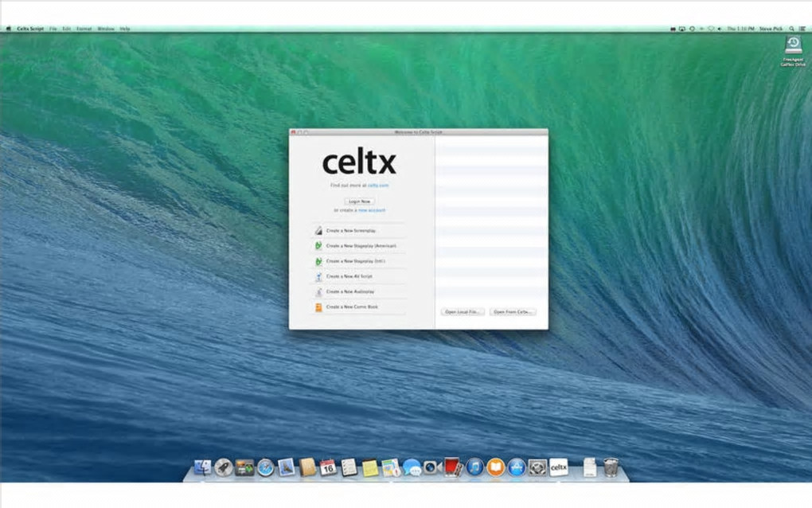Click Open Local File button

463,312
